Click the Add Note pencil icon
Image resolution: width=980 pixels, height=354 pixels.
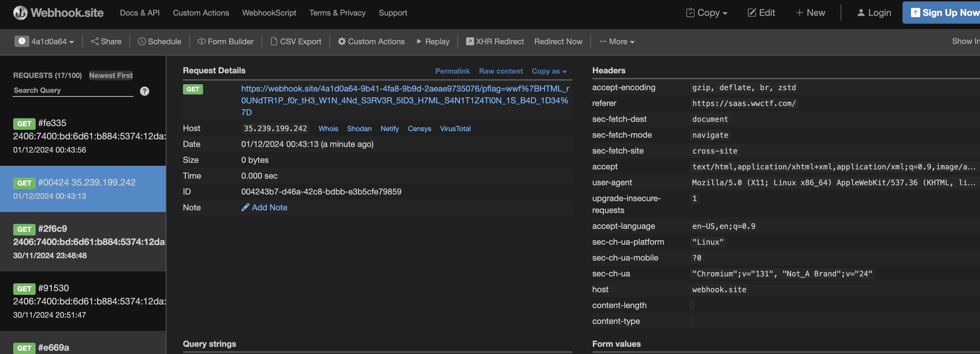pyautogui.click(x=245, y=207)
